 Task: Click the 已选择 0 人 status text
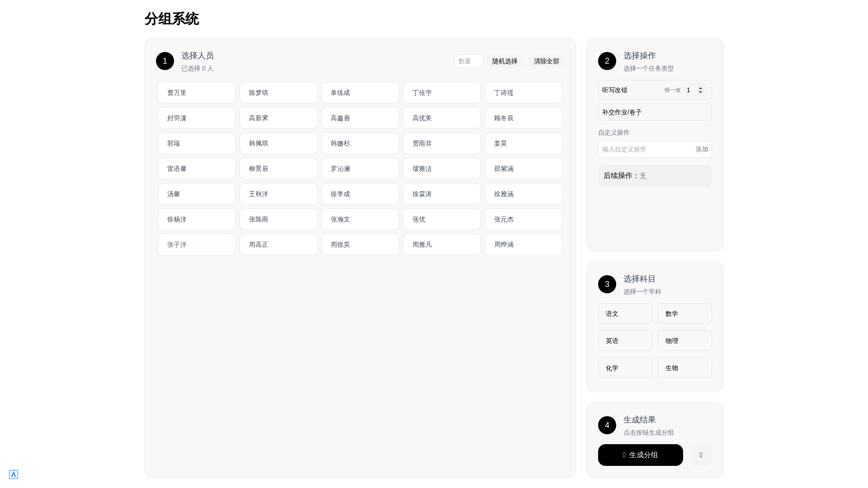click(197, 68)
